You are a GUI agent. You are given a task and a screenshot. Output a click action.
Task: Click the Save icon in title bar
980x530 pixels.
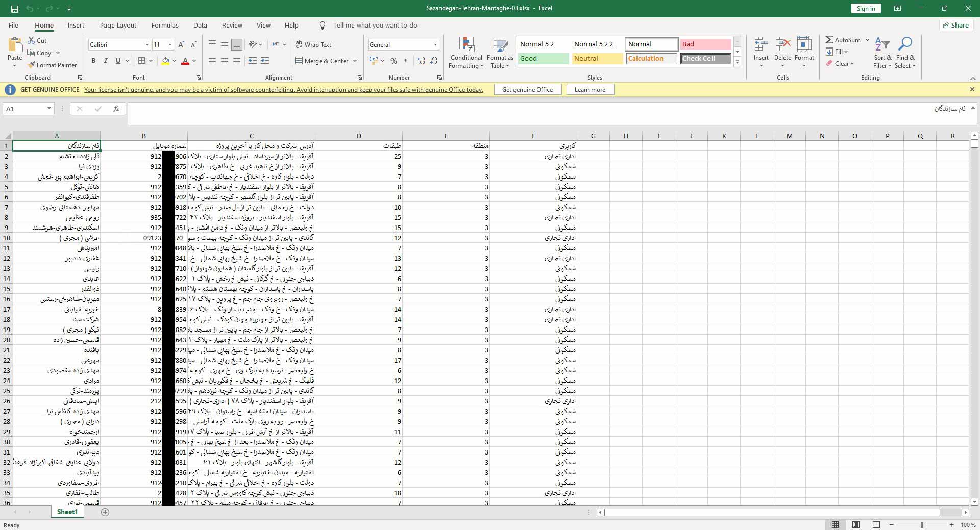click(x=14, y=9)
